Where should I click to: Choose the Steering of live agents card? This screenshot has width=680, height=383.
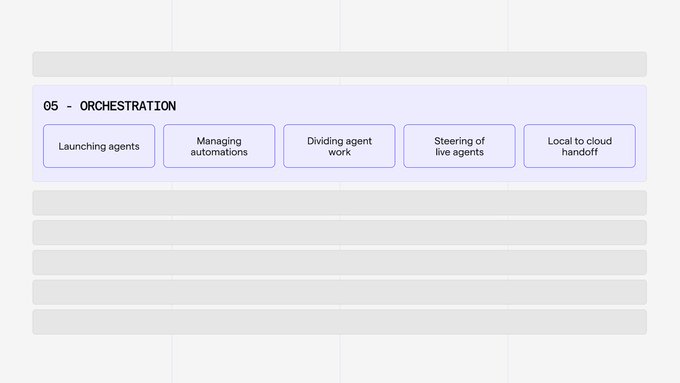point(459,146)
